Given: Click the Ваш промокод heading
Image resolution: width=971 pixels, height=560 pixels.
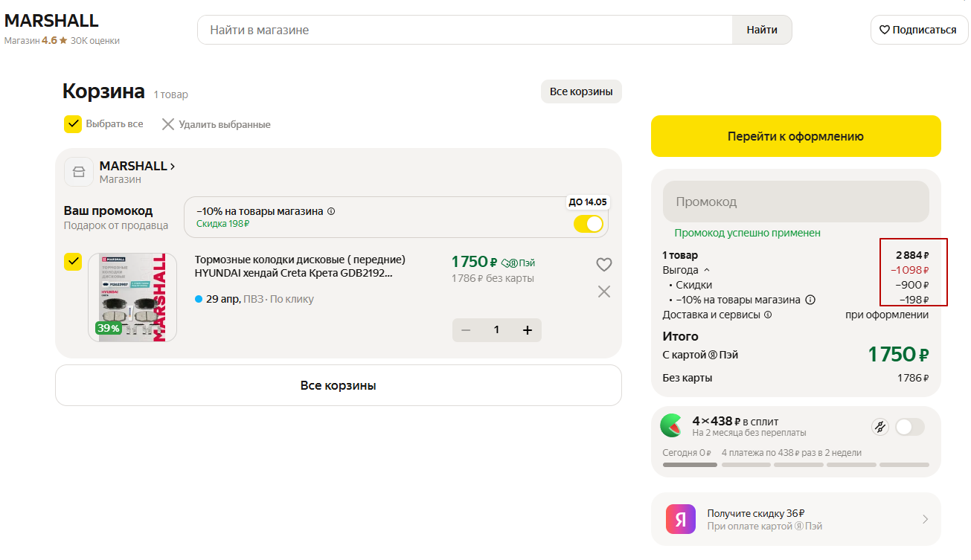Looking at the screenshot, I should (108, 211).
